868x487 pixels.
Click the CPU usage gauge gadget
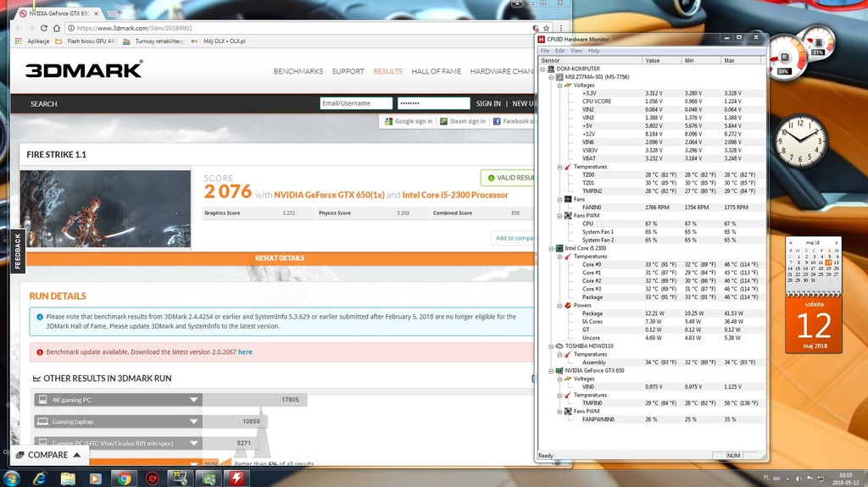point(787,57)
